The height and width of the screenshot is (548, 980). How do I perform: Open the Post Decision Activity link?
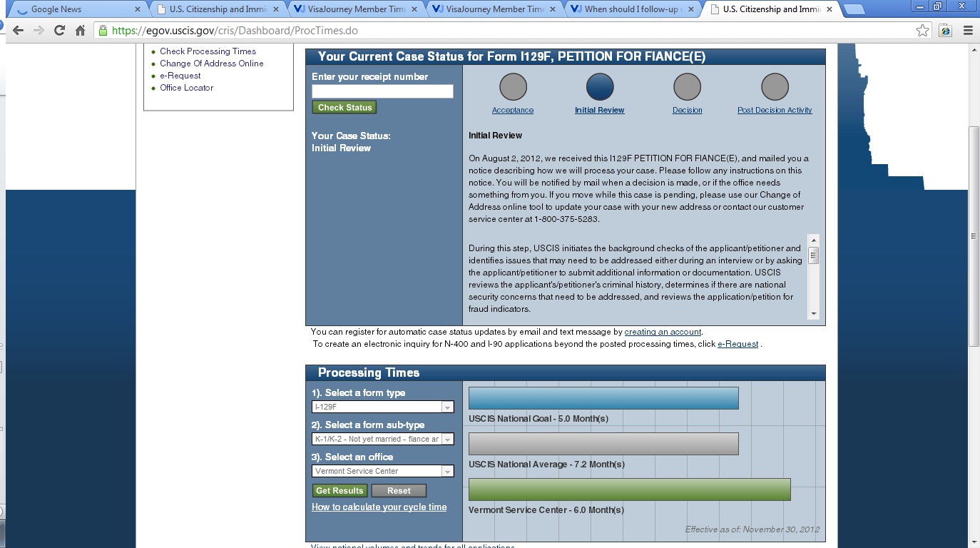tap(775, 111)
